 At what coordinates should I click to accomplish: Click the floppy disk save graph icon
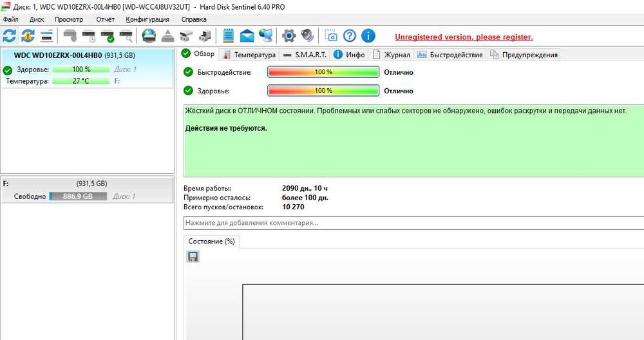pyautogui.click(x=193, y=257)
